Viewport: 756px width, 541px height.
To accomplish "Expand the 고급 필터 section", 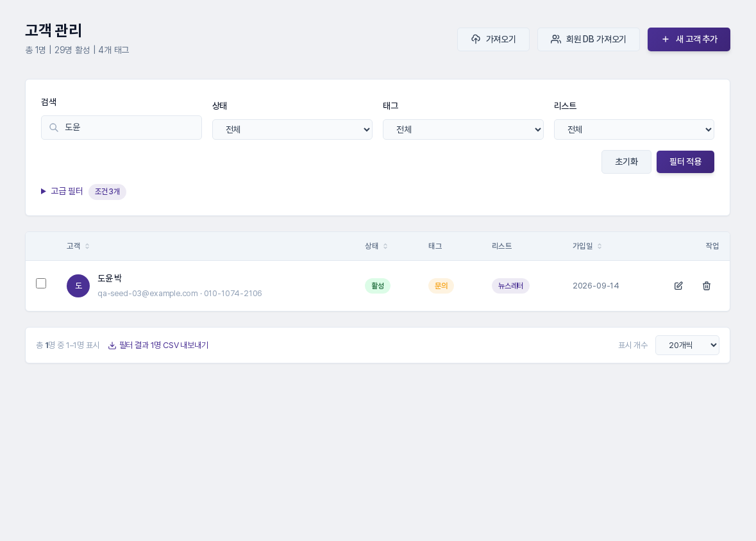I will [x=62, y=192].
